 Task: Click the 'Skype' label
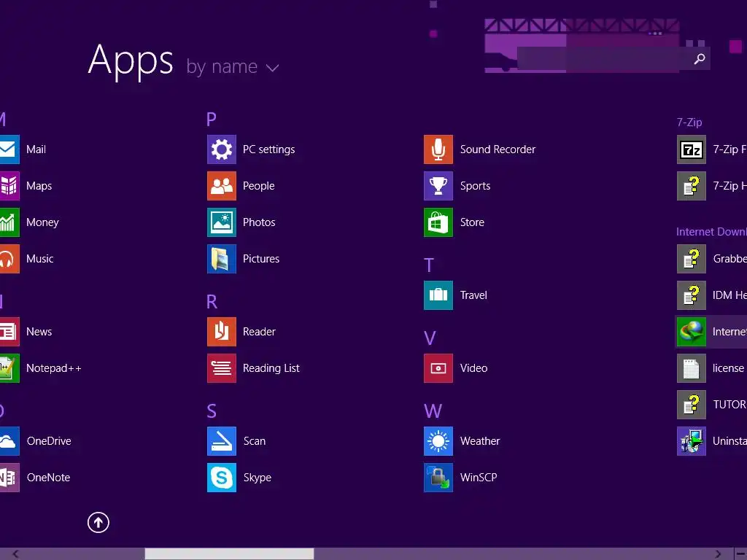pyautogui.click(x=258, y=478)
